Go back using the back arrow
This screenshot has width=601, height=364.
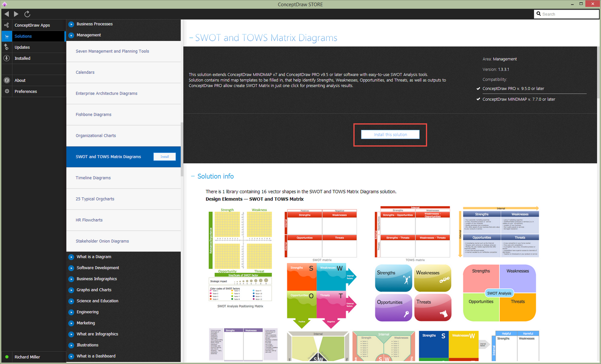6,14
